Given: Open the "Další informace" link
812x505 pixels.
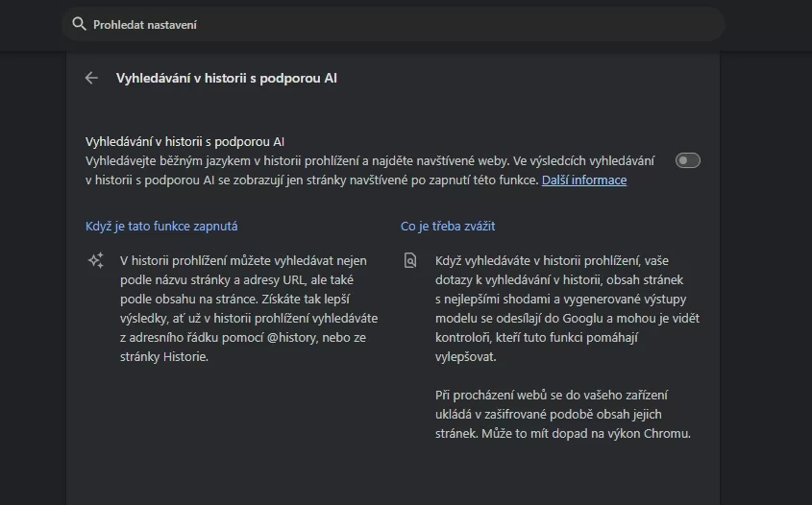Looking at the screenshot, I should [x=583, y=180].
